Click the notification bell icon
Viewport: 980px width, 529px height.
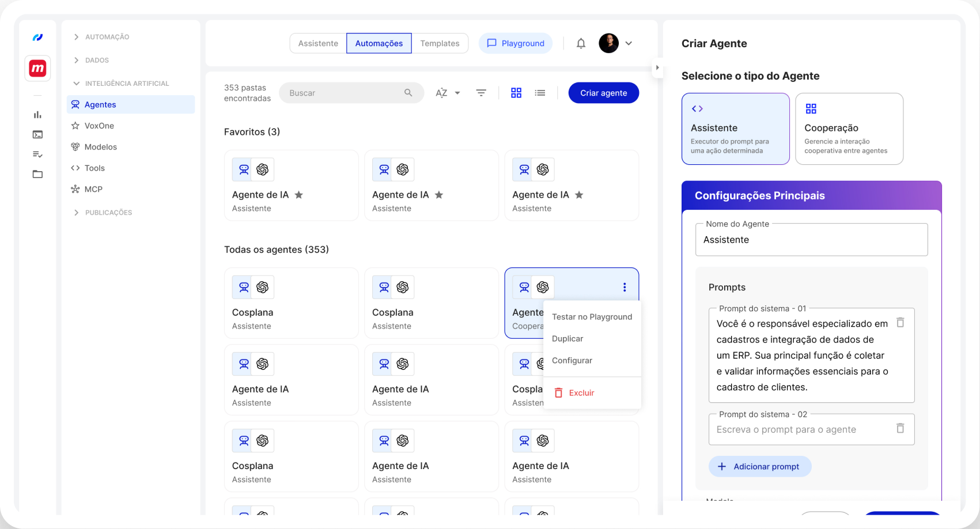coord(581,43)
